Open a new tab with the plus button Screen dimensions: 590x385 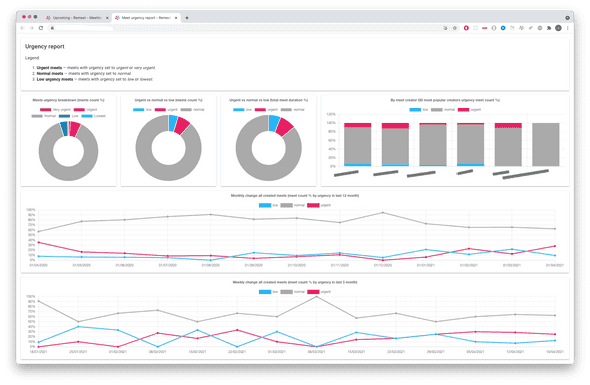coord(187,18)
